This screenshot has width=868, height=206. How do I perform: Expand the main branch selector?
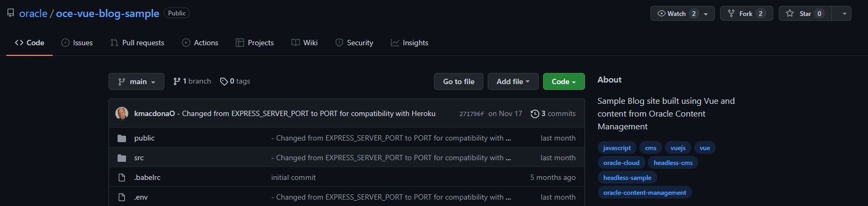(x=137, y=81)
